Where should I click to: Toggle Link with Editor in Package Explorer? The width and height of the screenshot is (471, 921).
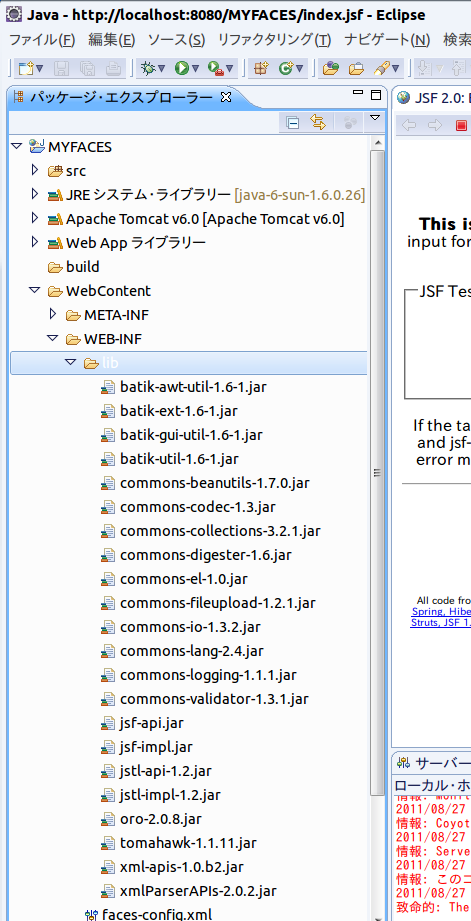318,122
